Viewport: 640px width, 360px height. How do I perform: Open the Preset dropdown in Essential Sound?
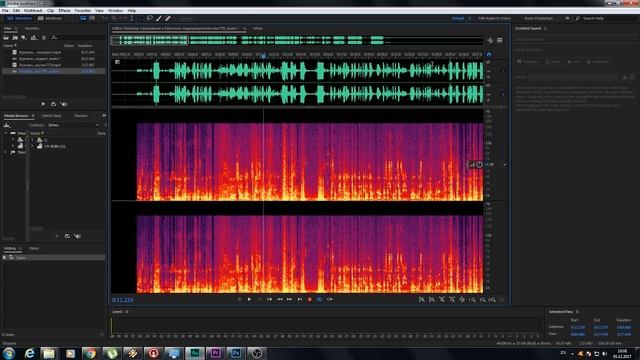tap(573, 77)
